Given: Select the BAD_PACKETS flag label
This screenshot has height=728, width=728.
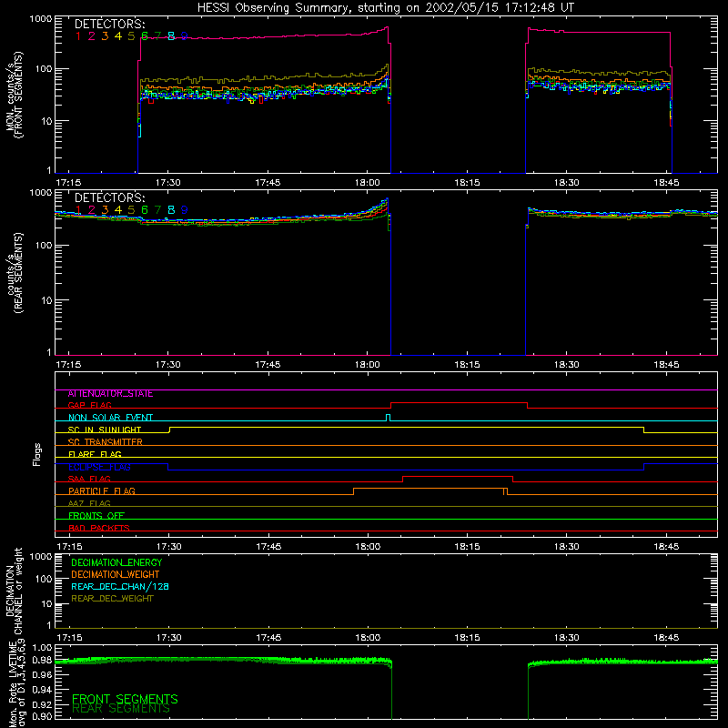Looking at the screenshot, I should [x=99, y=528].
